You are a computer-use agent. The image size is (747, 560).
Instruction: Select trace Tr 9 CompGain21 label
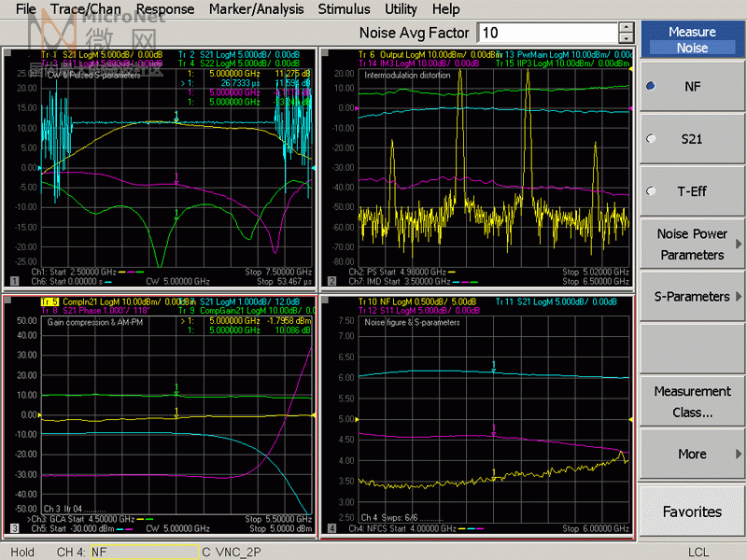click(247, 311)
